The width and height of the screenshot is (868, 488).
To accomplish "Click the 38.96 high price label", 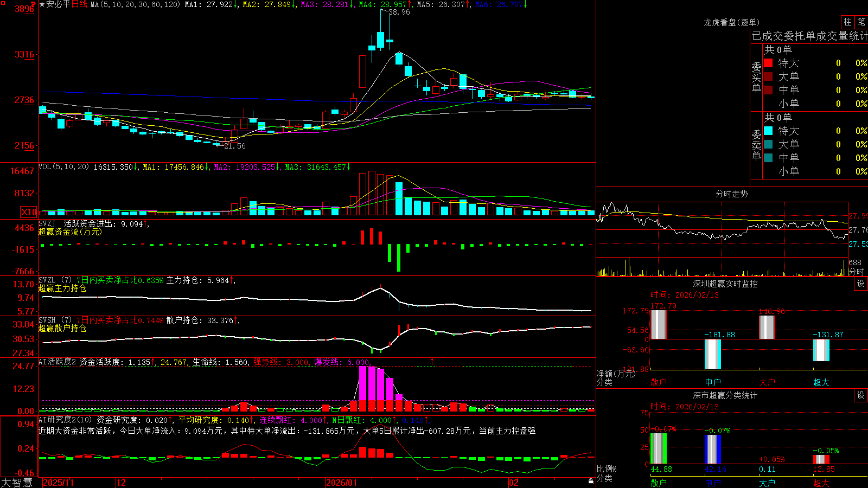I will pos(399,12).
